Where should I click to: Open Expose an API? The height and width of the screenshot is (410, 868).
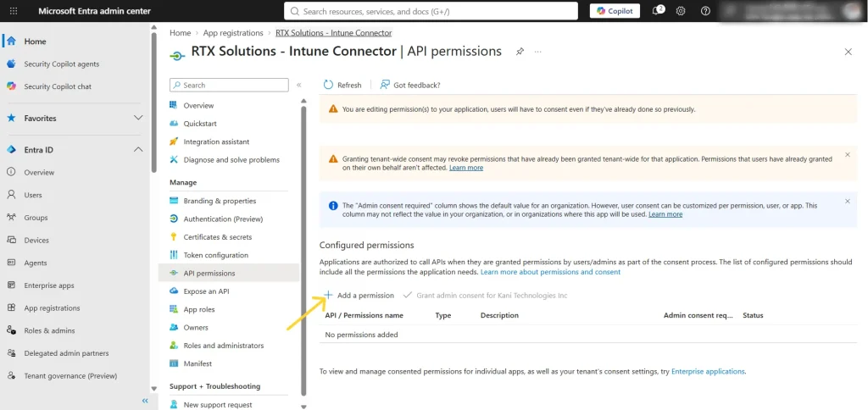(x=206, y=291)
